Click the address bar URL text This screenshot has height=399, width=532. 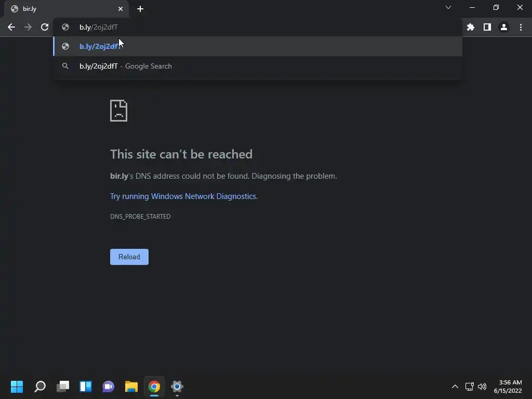coord(99,27)
